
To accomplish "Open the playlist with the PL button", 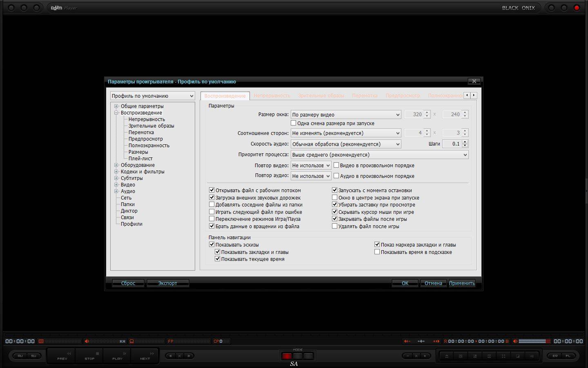I will point(568,356).
